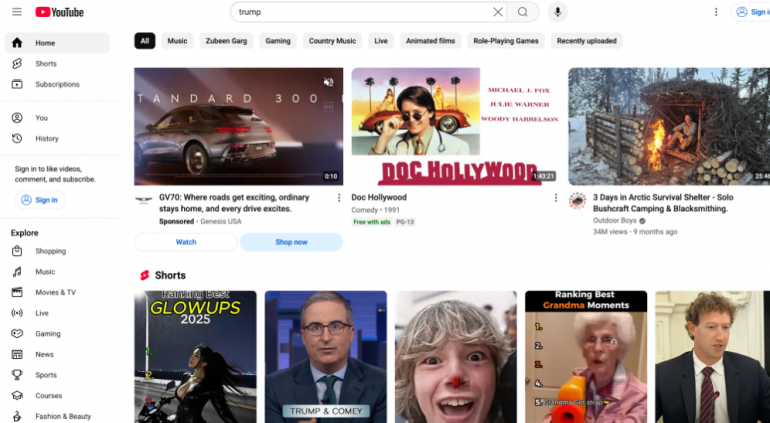Click the Comedy 1991 metadata text
770x423 pixels.
[x=376, y=210]
